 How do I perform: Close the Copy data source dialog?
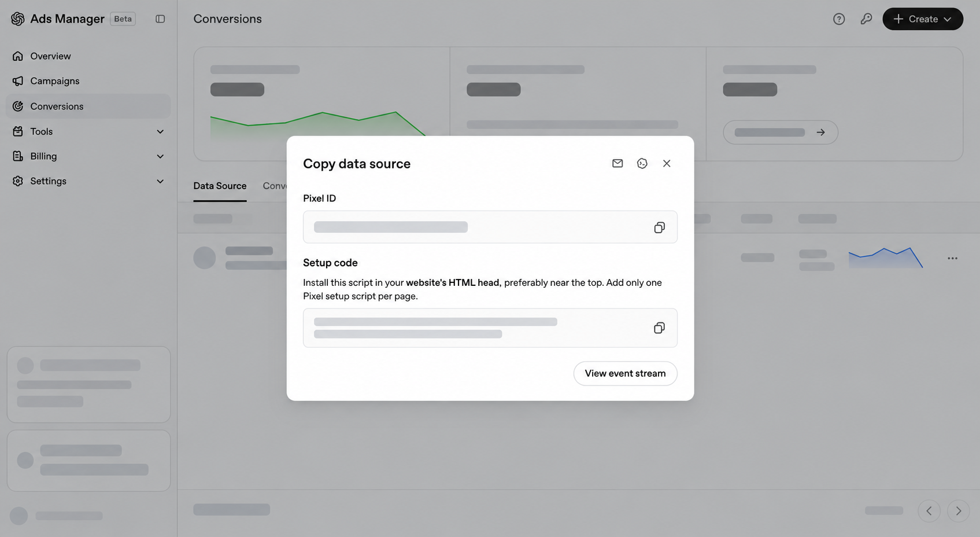tap(667, 164)
